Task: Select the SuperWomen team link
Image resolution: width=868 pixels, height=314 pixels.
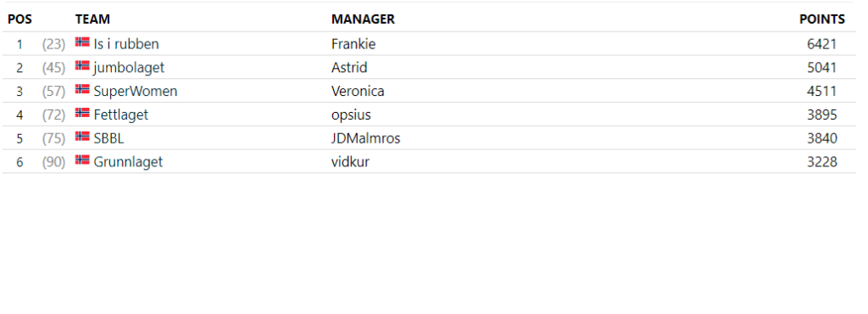Action: click(136, 91)
